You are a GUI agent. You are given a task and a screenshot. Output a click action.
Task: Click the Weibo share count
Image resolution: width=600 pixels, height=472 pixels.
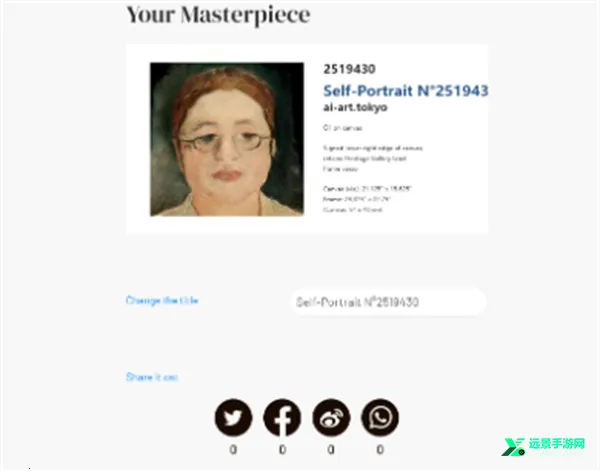pos(331,449)
